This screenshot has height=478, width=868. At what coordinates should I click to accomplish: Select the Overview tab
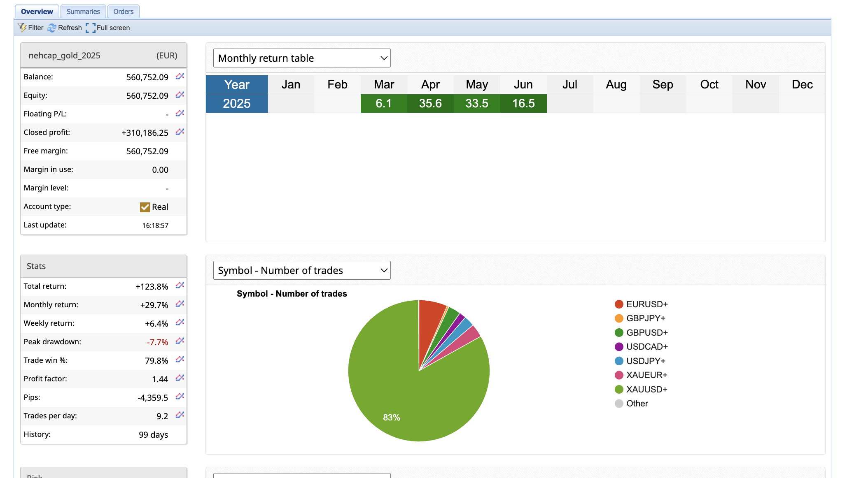[37, 12]
